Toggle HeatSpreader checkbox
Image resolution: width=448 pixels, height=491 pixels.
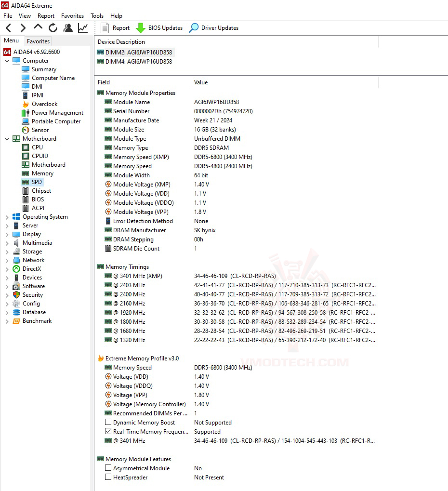point(108,477)
